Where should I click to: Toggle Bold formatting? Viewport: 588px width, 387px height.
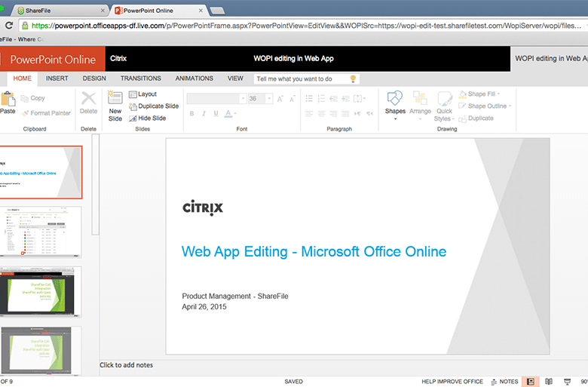pos(191,113)
